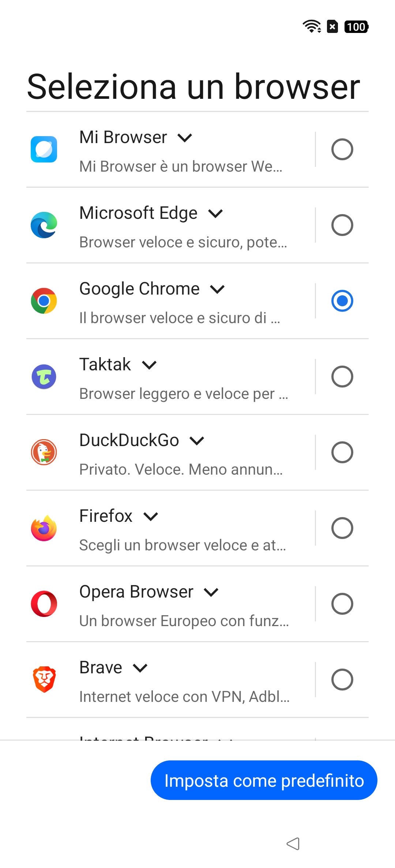Expand the DuckDuckGo description arrow

pos(197,441)
